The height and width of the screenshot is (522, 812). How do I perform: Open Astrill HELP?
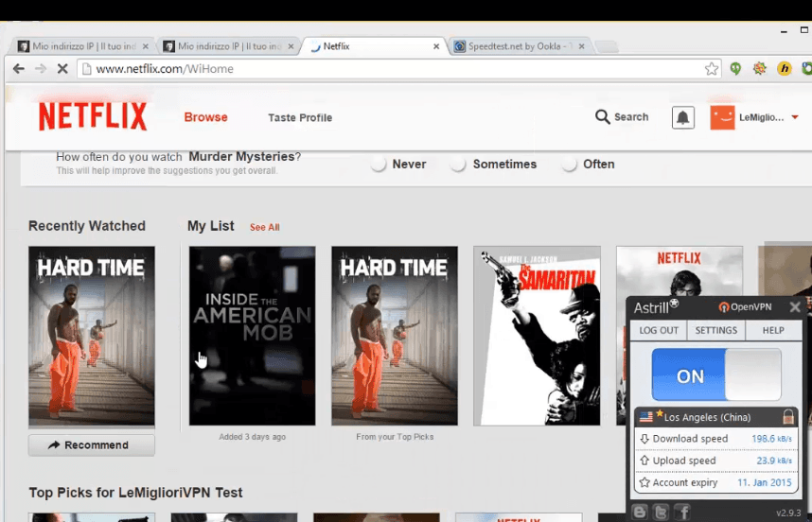coord(773,330)
